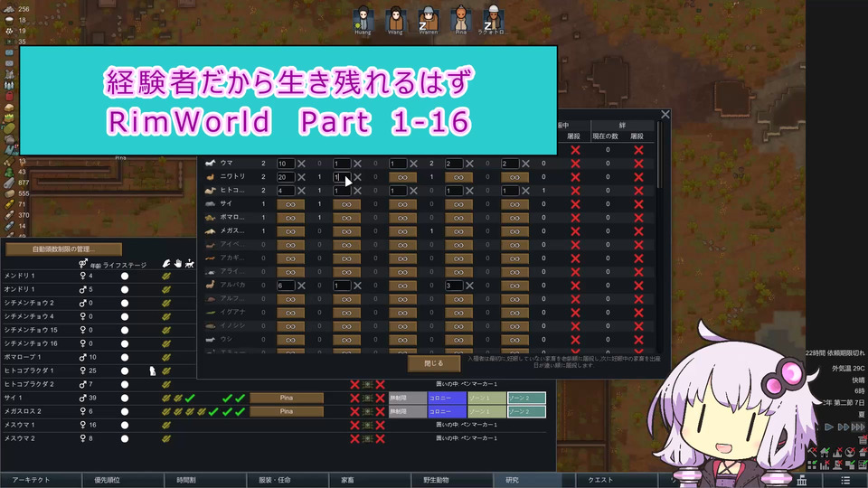Image resolution: width=868 pixels, height=488 pixels.
Task: Click 22時間 依頼期限切れ alert
Action: coord(835,352)
